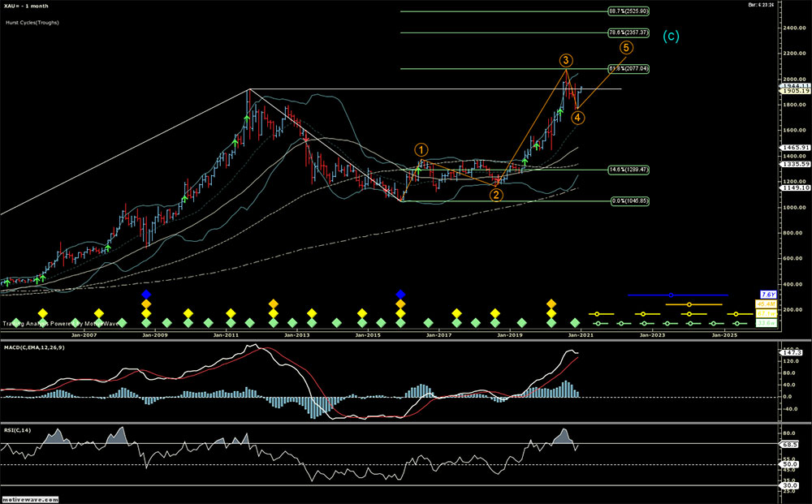Click the 78.6% (2357.37) Fibonacci label
Viewport: 812px width, 504px height.
pyautogui.click(x=628, y=32)
